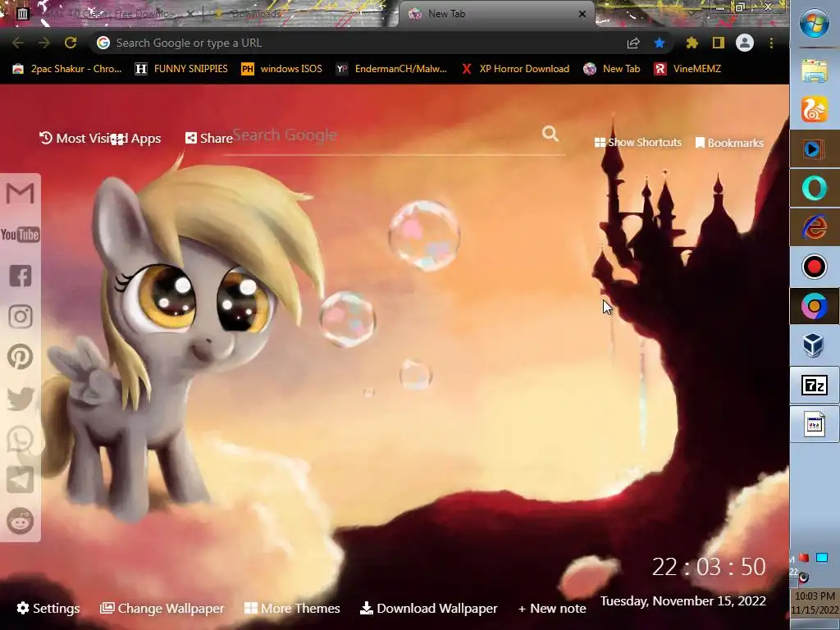The height and width of the screenshot is (630, 840).
Task: Open Instagram shortcut in the sidebar
Action: pos(21,316)
